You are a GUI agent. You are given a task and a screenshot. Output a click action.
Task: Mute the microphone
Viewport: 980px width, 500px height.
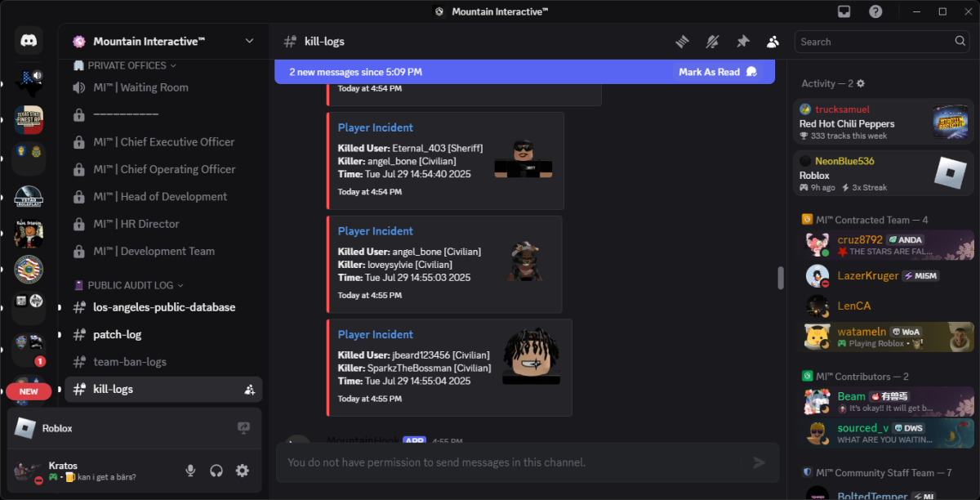(x=190, y=471)
